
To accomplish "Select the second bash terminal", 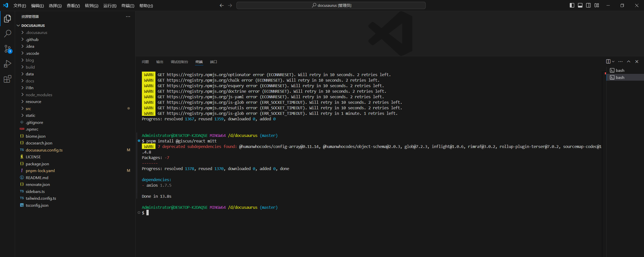I will [625, 77].
